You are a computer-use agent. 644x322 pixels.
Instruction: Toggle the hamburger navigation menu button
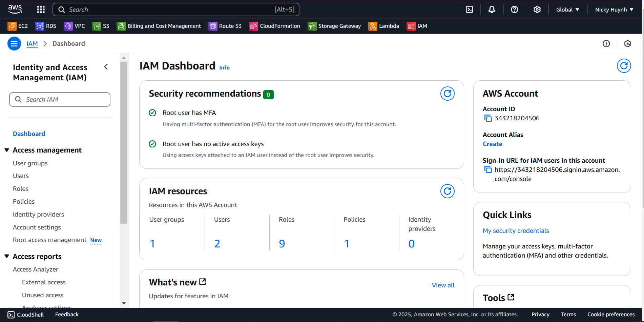pos(14,44)
